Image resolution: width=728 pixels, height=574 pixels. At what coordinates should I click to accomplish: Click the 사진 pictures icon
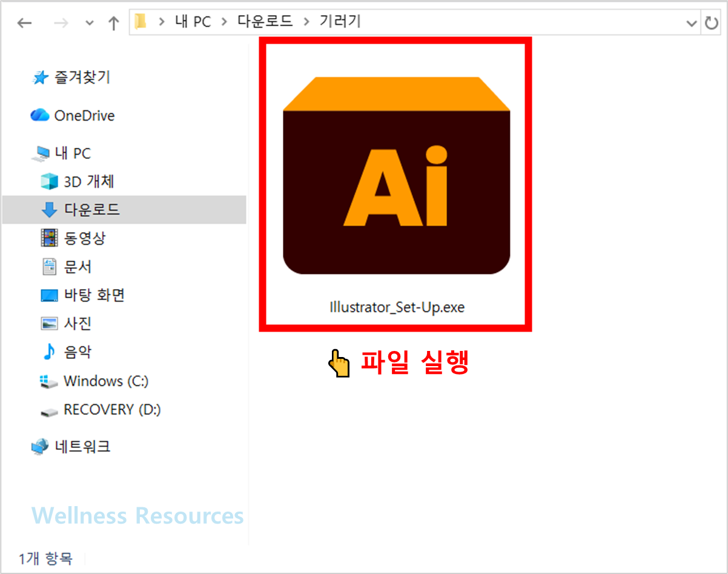tap(49, 324)
